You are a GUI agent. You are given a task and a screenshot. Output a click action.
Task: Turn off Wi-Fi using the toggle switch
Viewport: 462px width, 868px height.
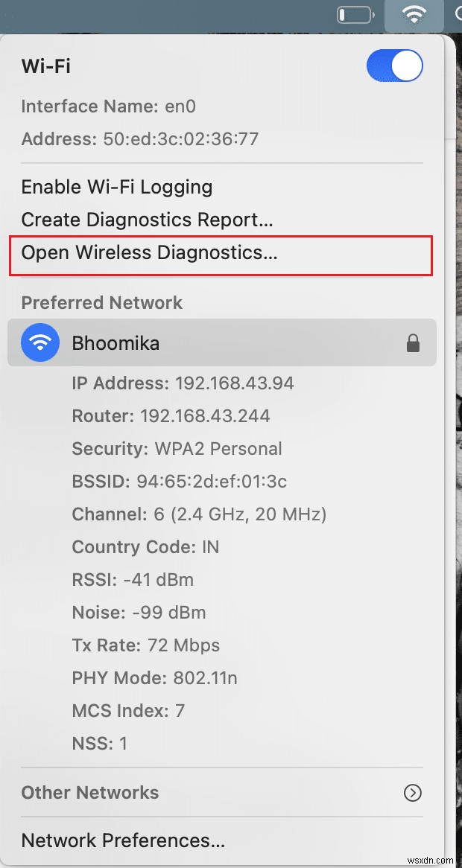(x=395, y=66)
